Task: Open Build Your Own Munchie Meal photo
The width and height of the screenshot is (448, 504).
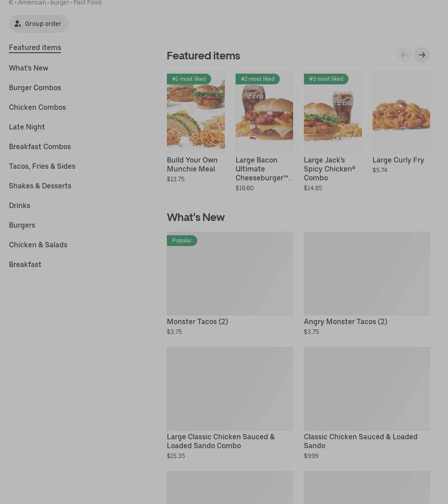Action: (x=195, y=112)
